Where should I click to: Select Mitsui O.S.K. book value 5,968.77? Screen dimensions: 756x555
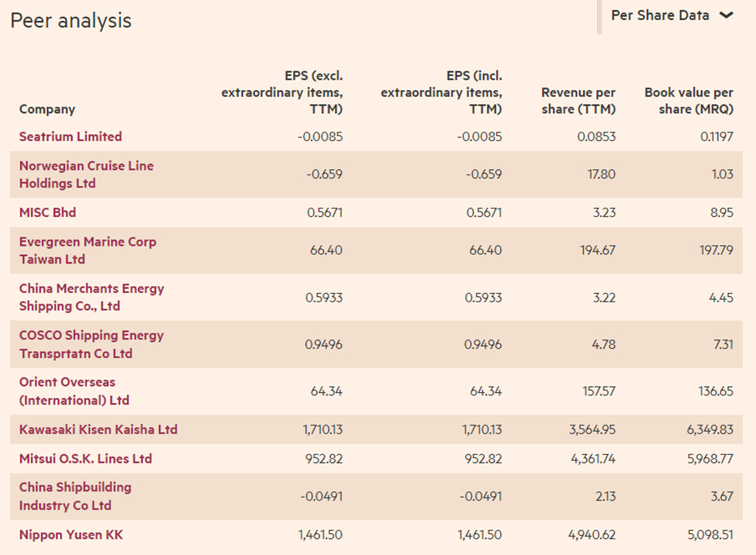coord(710,459)
